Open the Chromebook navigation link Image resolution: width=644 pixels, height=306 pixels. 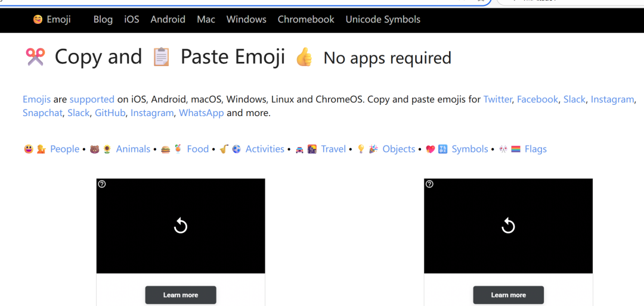tap(306, 20)
